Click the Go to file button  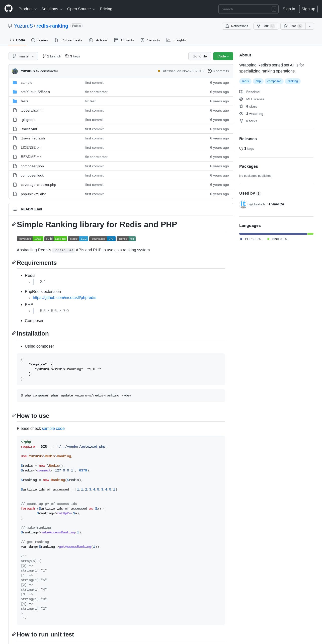pos(200,56)
